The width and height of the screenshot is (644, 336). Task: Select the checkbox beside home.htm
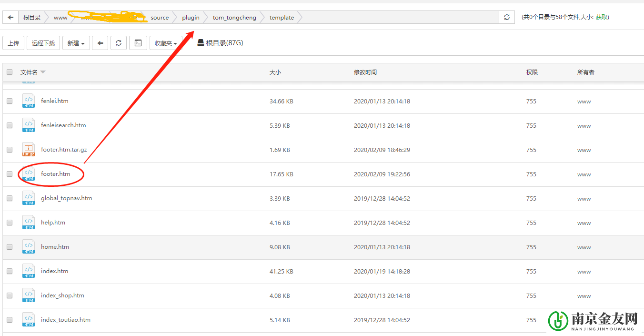coord(10,247)
